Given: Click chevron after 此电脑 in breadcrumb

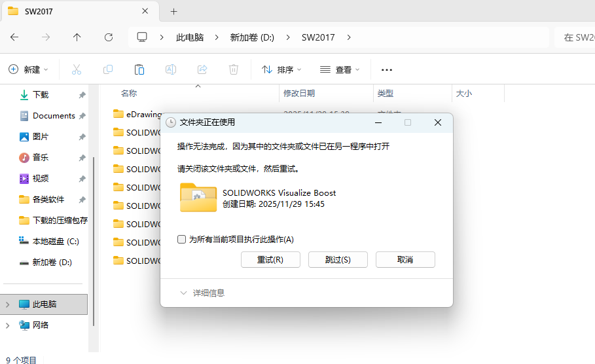Looking at the screenshot, I should click(217, 37).
